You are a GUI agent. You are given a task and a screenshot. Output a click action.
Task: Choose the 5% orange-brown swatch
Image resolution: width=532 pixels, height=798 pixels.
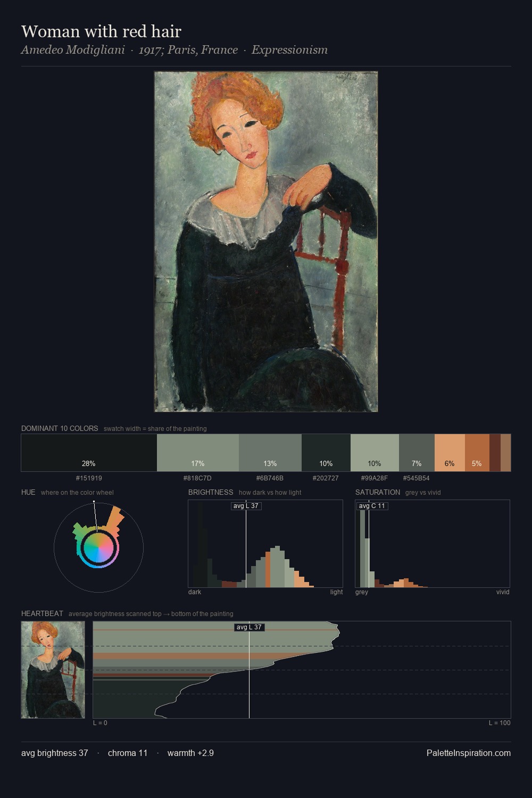click(477, 453)
